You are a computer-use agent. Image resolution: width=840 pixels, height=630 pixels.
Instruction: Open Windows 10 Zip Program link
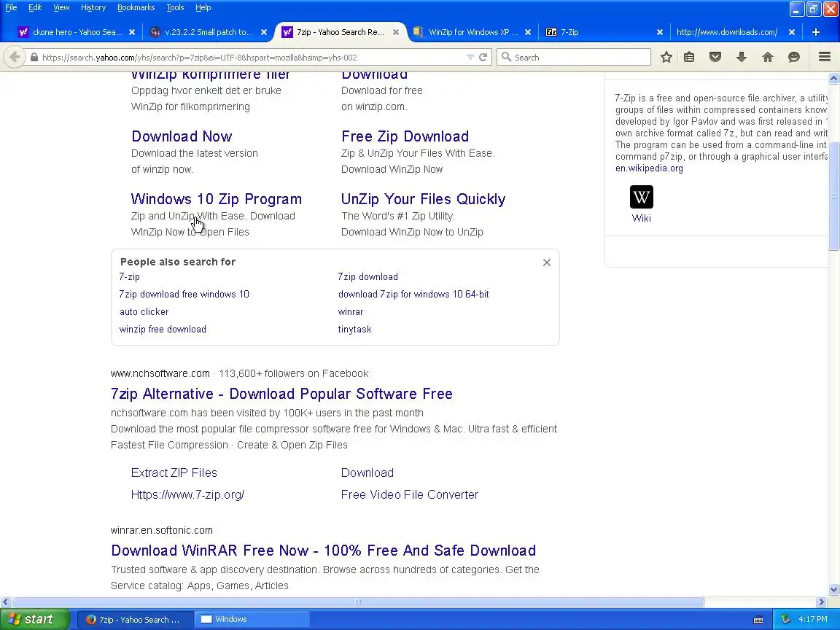pos(217,199)
